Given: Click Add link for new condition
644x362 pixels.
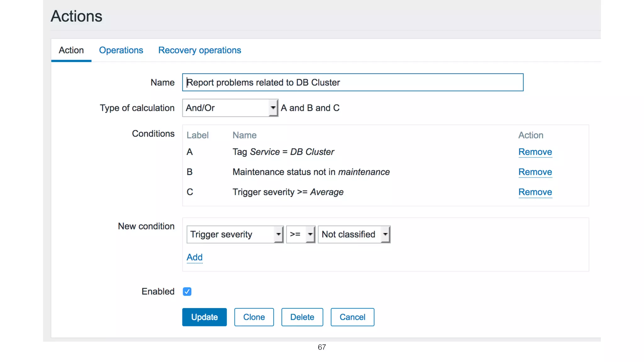Looking at the screenshot, I should point(194,257).
